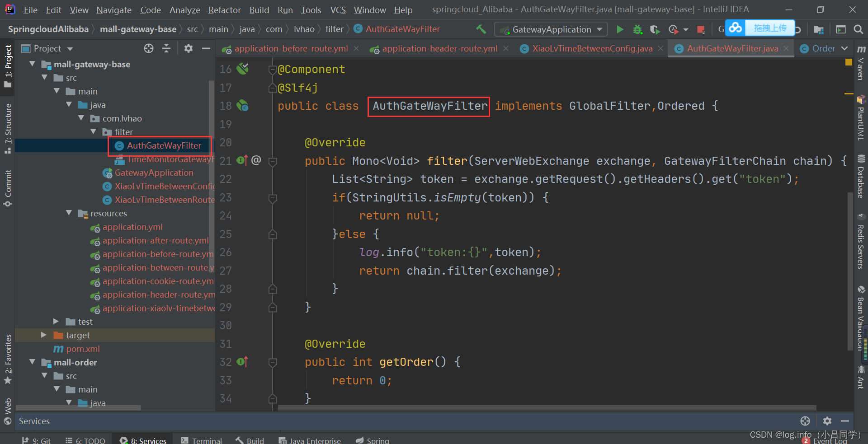The width and height of the screenshot is (868, 444).
Task: Show hidden editor tabs dropdown arrow
Action: (x=844, y=48)
